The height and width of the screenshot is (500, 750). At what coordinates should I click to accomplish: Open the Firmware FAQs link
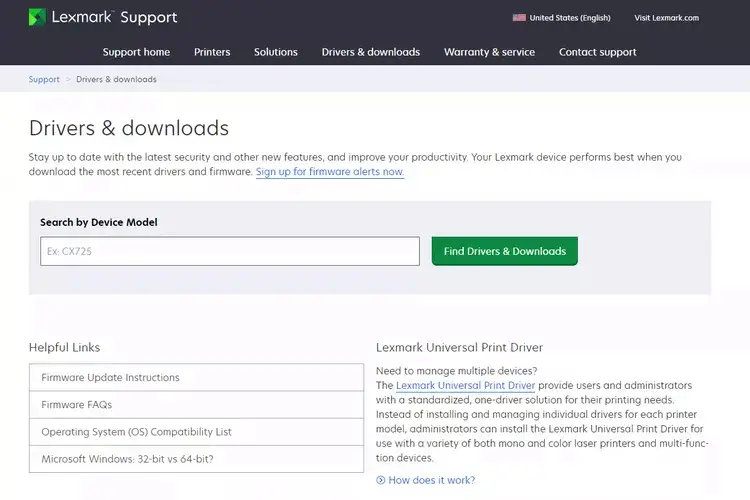tap(196, 405)
